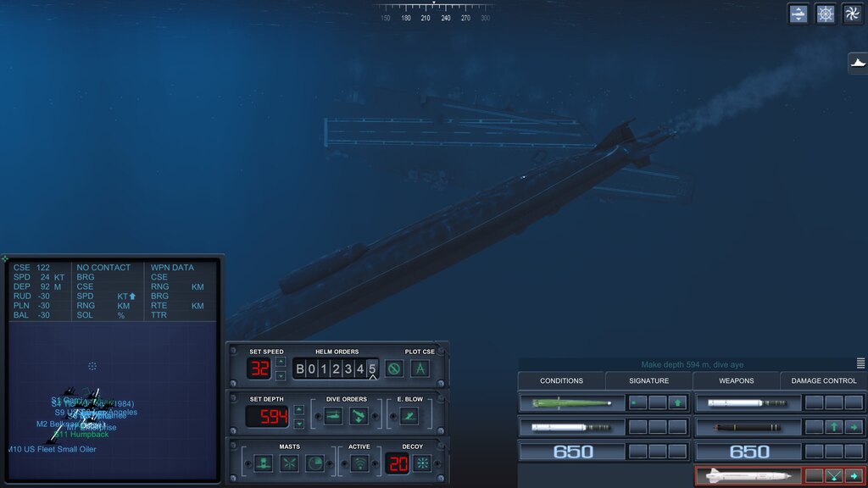Click dotted circle marker on tactical map
868x488 pixels.
[92, 366]
